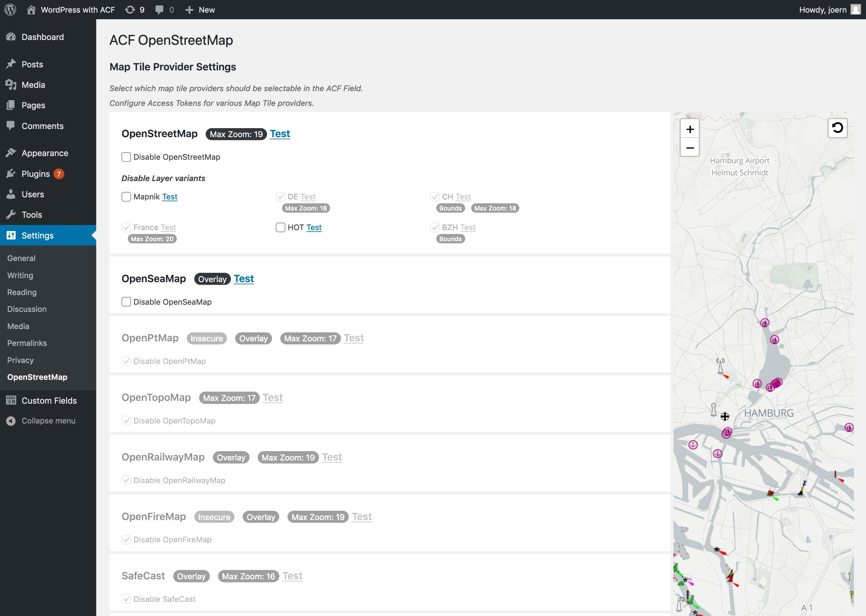Image resolution: width=866 pixels, height=616 pixels.
Task: Toggle the CH layer checkbox
Action: (x=435, y=196)
